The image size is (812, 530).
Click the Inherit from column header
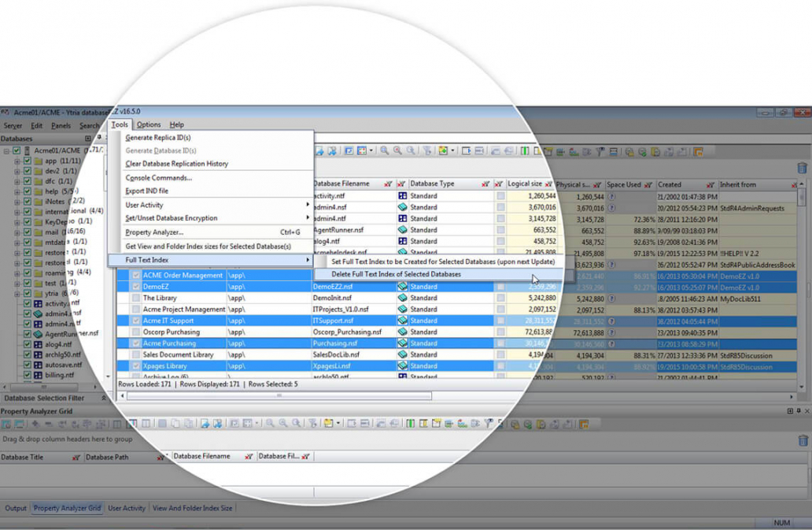point(758,185)
